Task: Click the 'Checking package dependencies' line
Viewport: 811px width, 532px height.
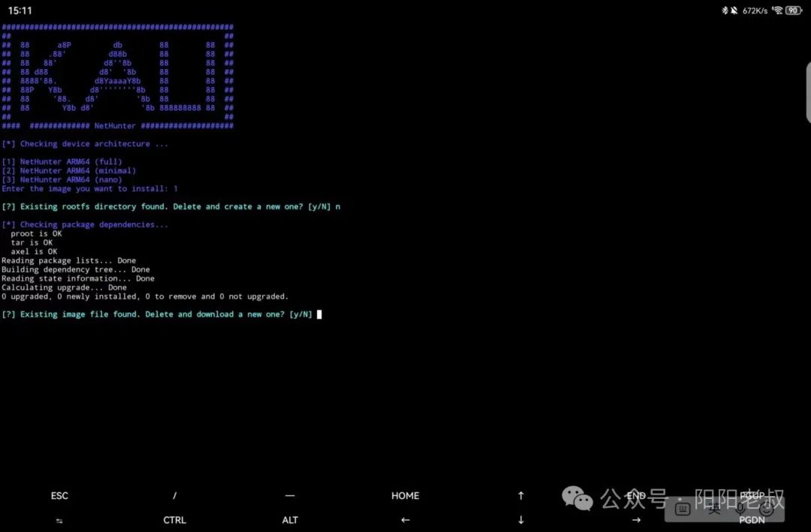Action: pyautogui.click(x=85, y=225)
